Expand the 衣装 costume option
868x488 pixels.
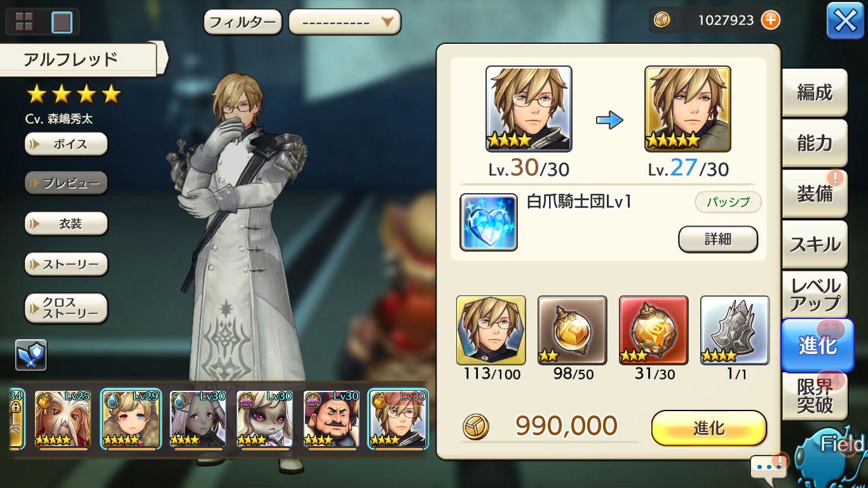(x=66, y=224)
